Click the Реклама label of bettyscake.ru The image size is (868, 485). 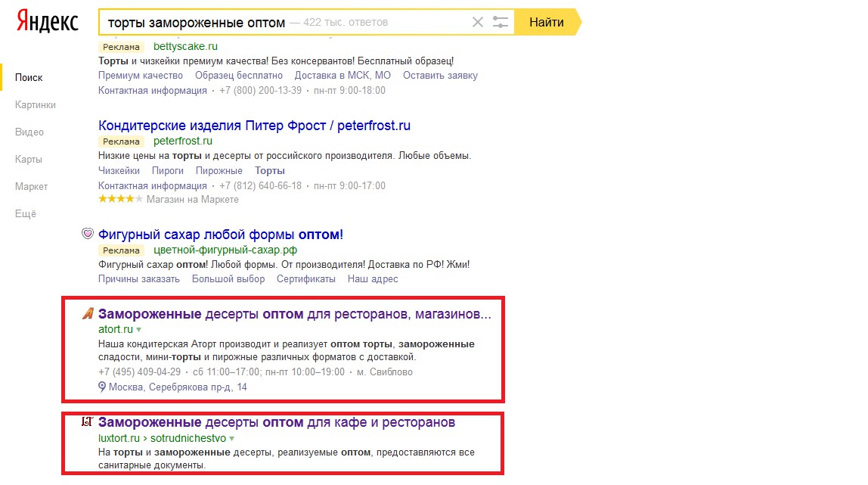121,47
